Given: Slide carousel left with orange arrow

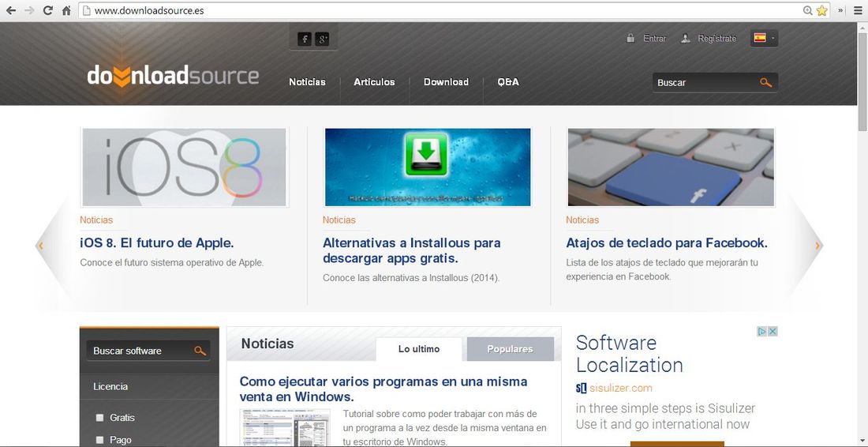Looking at the screenshot, I should [40, 246].
